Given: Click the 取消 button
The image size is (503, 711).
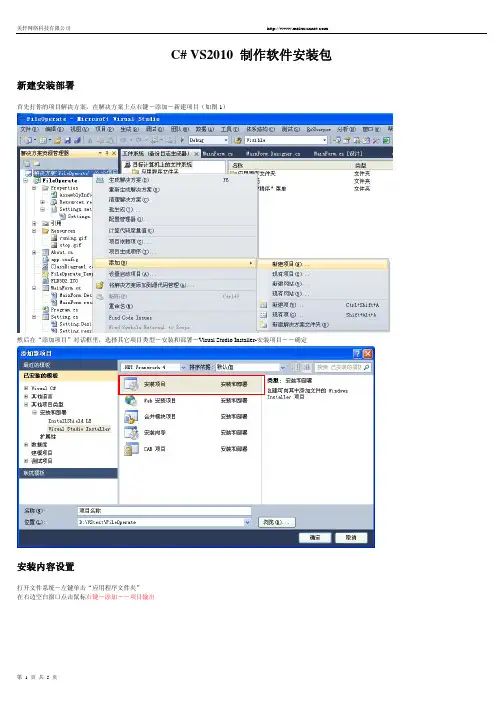Looking at the screenshot, I should [351, 537].
